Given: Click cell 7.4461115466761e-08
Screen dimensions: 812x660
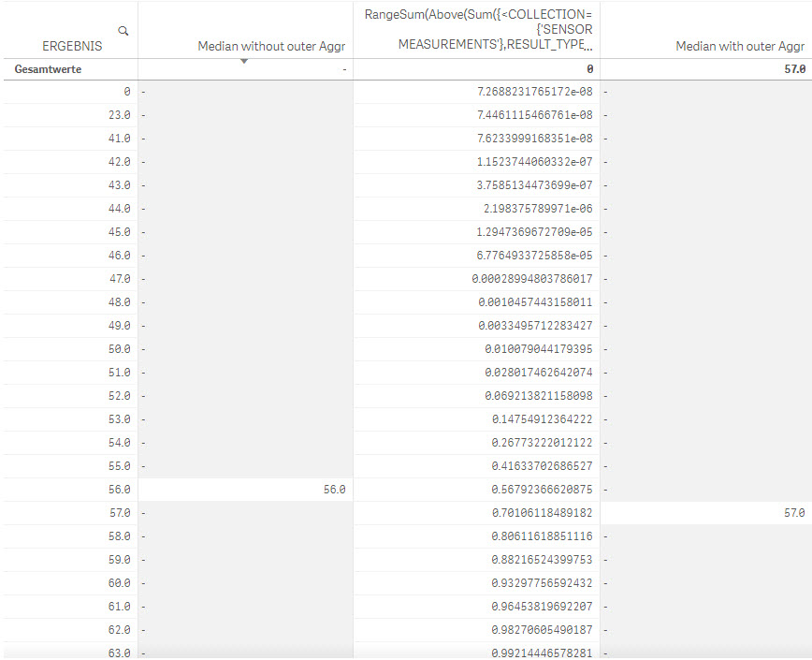Looking at the screenshot, I should click(535, 115).
